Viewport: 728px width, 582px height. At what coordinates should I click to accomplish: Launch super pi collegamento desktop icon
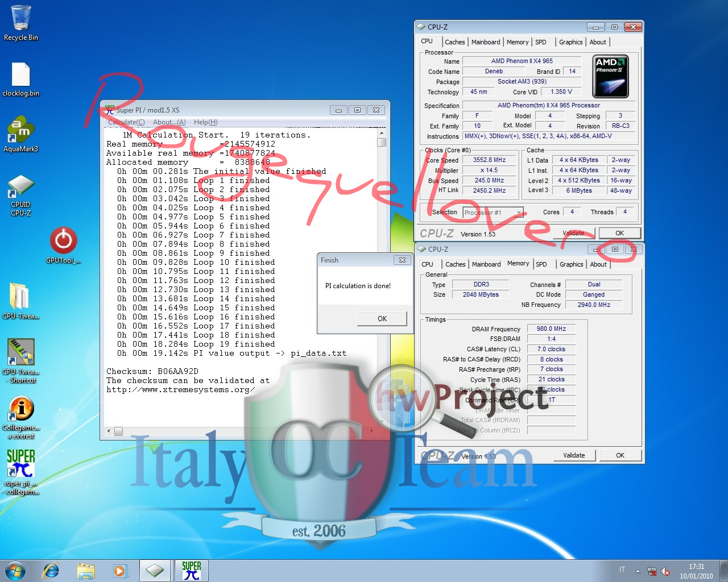(20, 472)
